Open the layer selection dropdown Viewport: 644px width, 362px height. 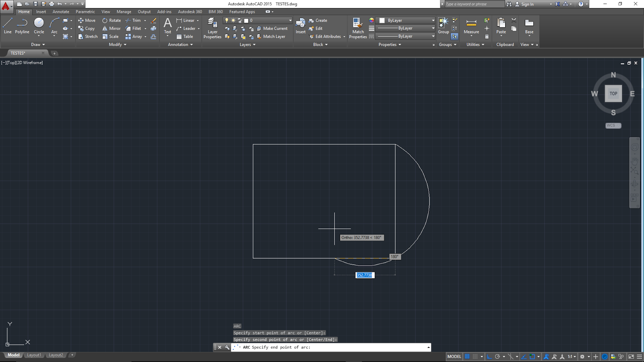pos(290,20)
